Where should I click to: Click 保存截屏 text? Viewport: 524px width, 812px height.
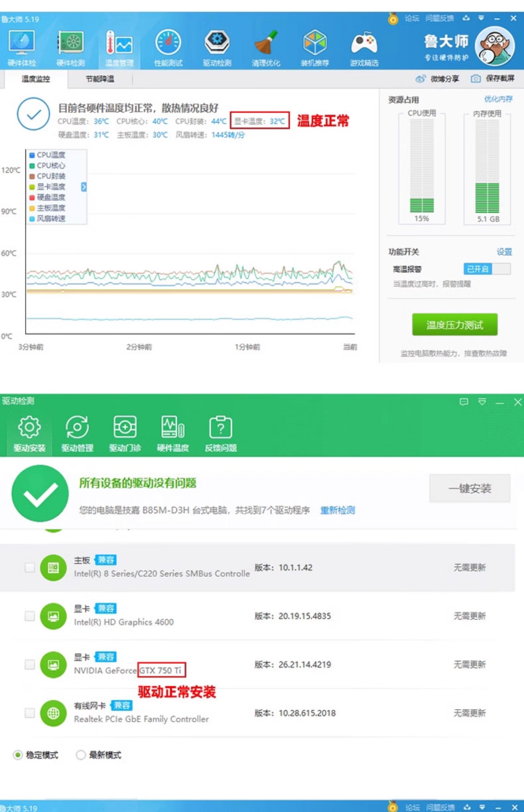point(500,79)
